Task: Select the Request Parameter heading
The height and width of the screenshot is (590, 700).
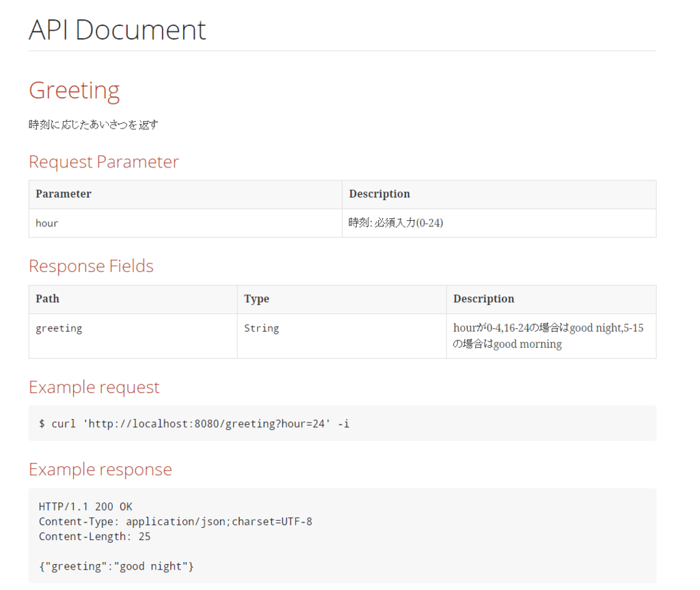Action: pyautogui.click(x=103, y=162)
